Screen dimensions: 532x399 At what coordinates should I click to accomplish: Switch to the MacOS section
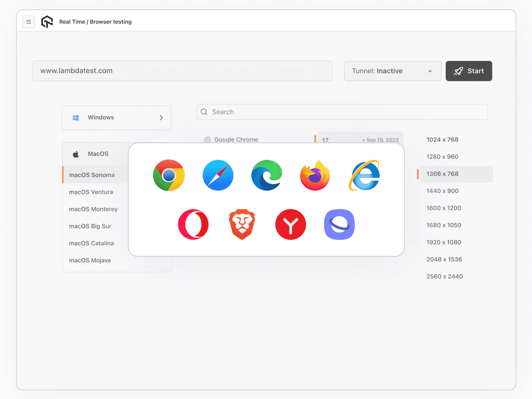coord(98,154)
